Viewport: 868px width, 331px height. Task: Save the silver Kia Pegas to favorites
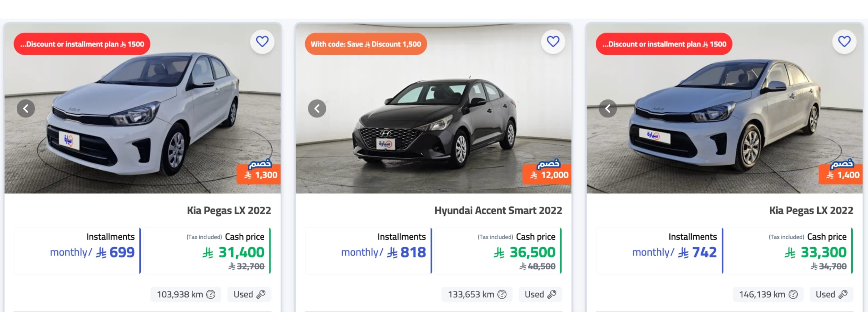click(844, 42)
